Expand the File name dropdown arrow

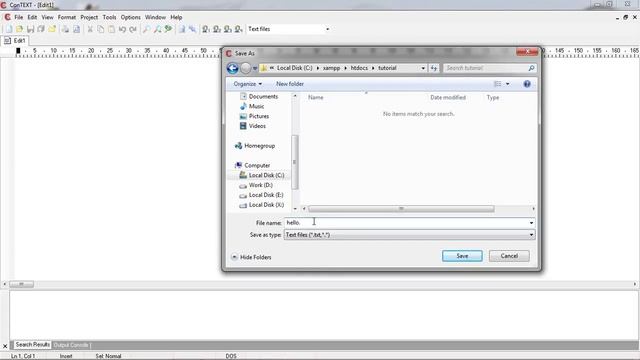coord(531,223)
